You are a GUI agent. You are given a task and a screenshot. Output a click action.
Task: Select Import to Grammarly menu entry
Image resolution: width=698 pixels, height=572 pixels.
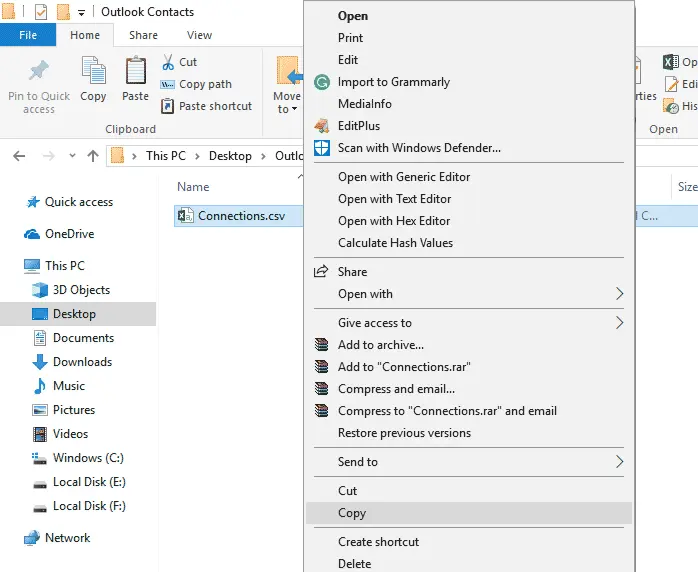click(393, 82)
